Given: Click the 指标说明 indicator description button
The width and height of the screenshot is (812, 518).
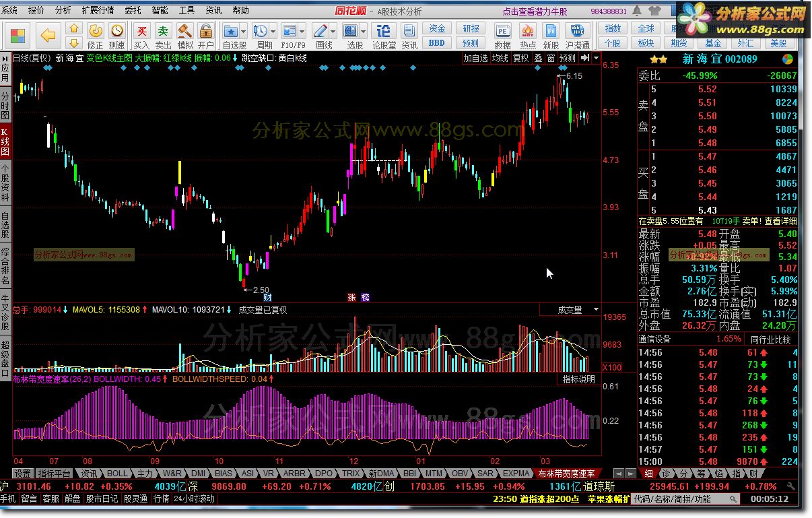Looking at the screenshot, I should point(579,379).
